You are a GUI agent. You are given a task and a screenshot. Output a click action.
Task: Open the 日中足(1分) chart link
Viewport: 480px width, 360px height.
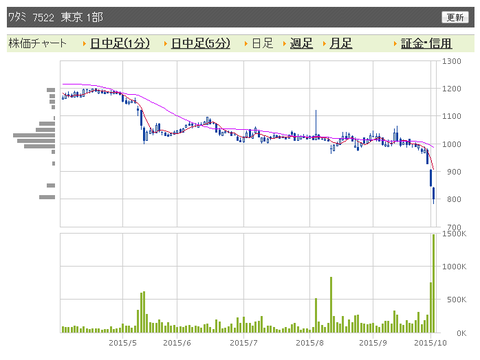click(x=120, y=43)
